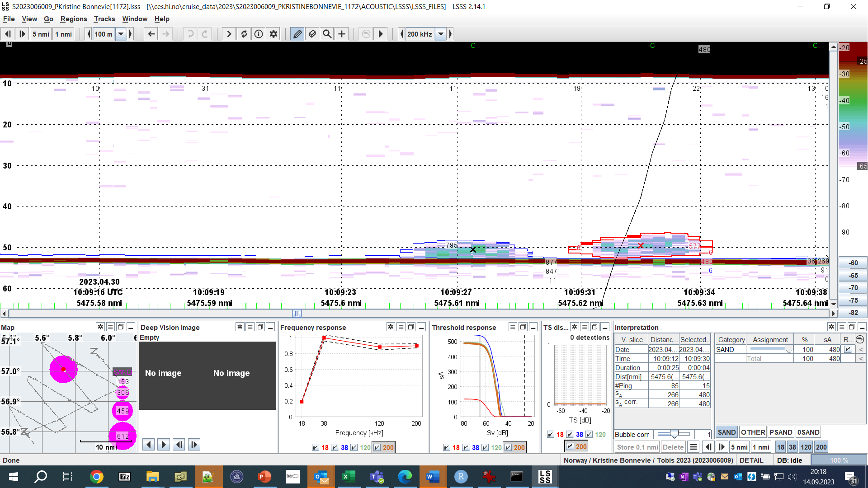Adjust the Bubble corr slider

[x=674, y=434]
